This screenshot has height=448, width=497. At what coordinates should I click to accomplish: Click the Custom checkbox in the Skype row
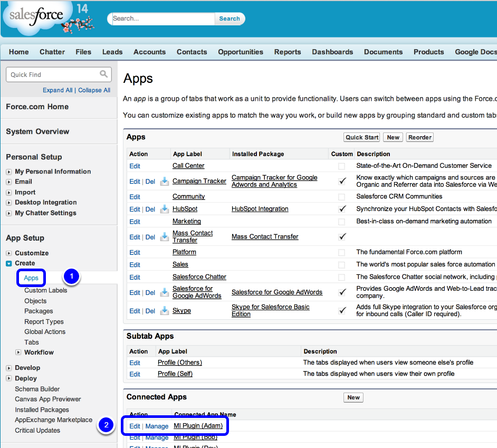(x=342, y=310)
